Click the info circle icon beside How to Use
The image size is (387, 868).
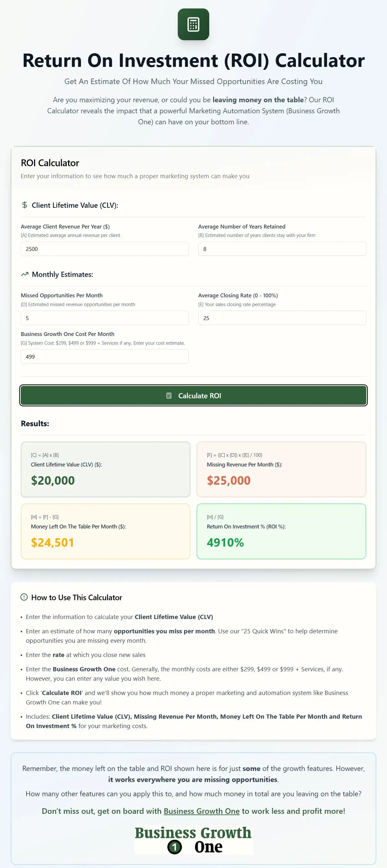pyautogui.click(x=24, y=597)
